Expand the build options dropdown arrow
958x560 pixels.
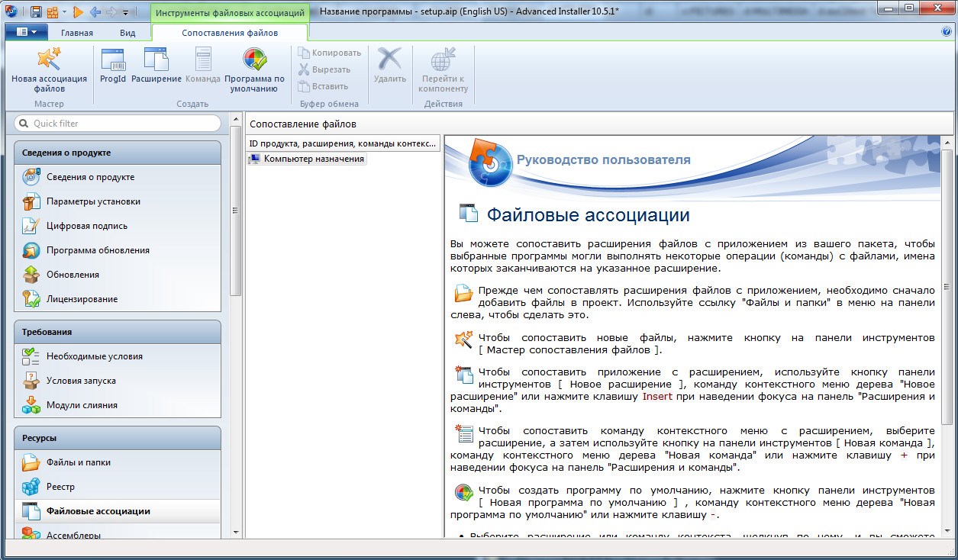(x=65, y=12)
